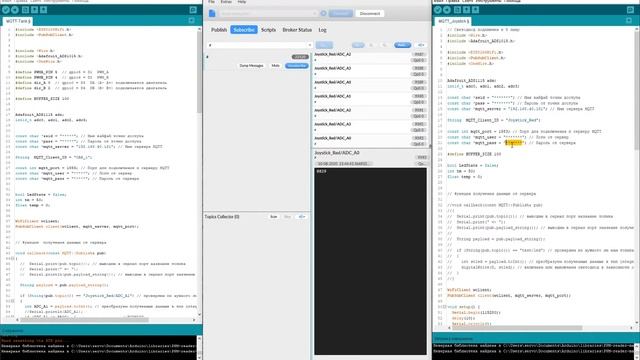
Task: Open message list options dropdown beside Autoscroll
Action: pyautogui.click(x=421, y=45)
